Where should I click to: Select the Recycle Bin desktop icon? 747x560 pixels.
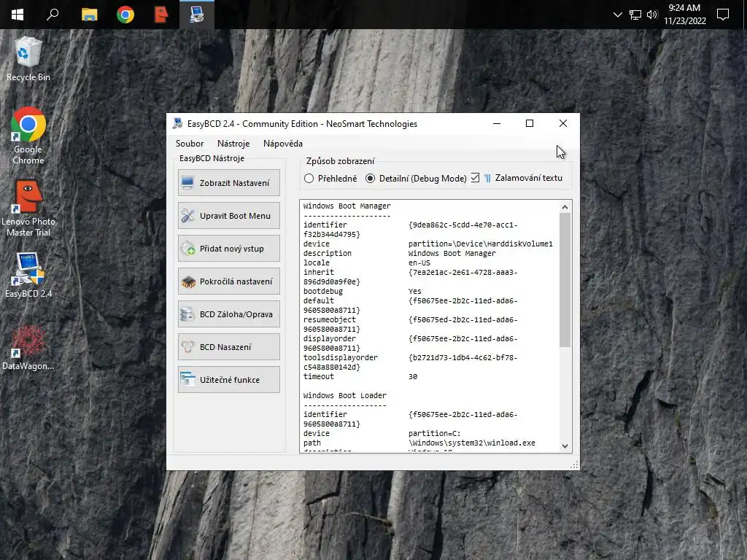[28, 59]
